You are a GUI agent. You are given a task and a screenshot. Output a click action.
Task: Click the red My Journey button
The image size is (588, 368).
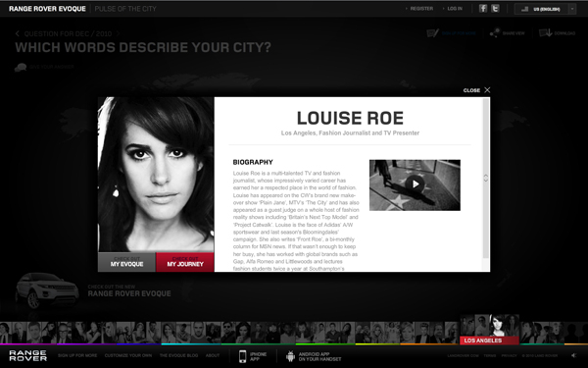tap(185, 262)
